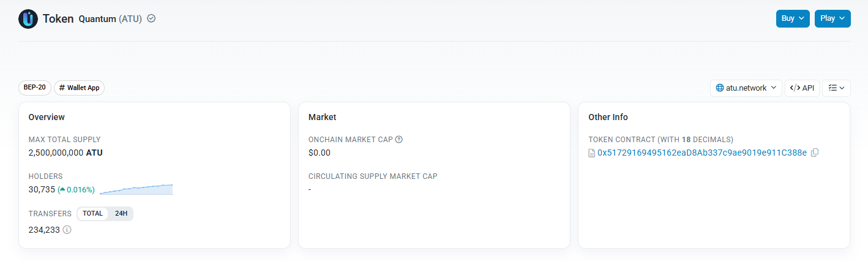Copy the token contract address

click(815, 153)
